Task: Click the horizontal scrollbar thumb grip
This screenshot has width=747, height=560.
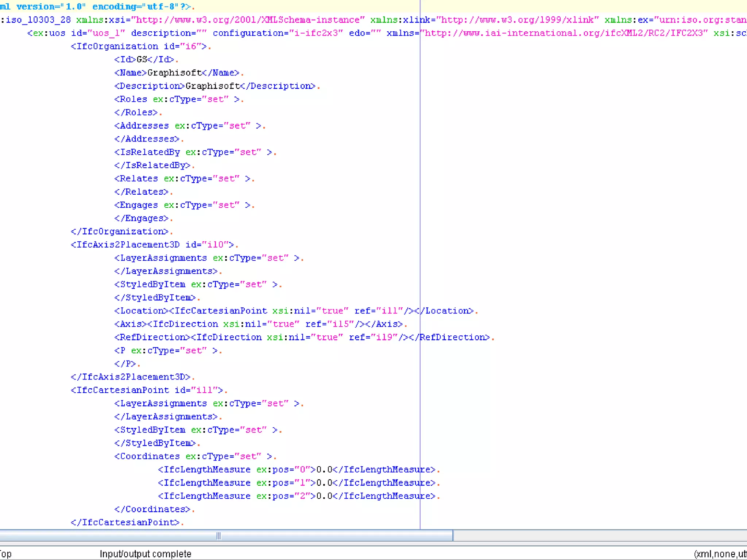Action: (x=218, y=536)
